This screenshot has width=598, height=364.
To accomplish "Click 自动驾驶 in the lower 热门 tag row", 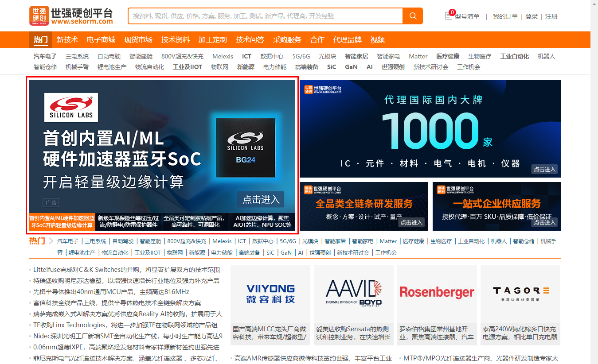I will tap(122, 241).
